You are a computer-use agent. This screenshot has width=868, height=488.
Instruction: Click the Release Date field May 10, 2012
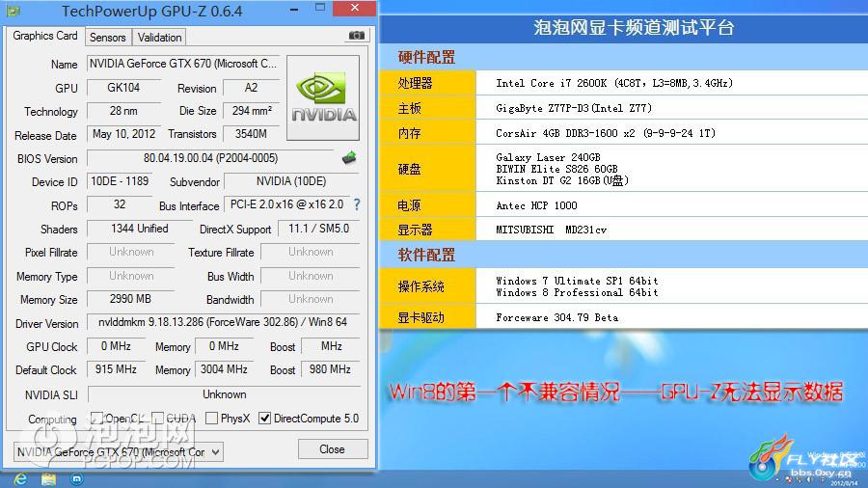tap(123, 134)
